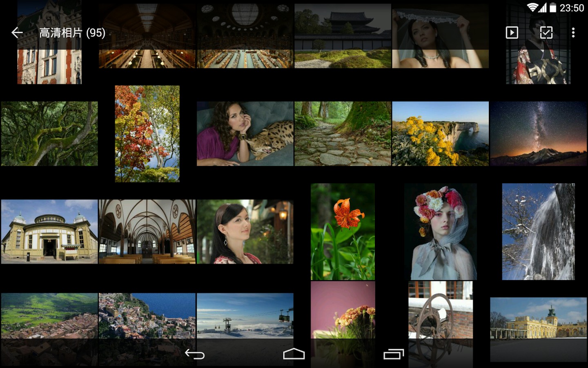View the stone forest path photo
Viewport: 588px width, 368px height.
pos(343,134)
